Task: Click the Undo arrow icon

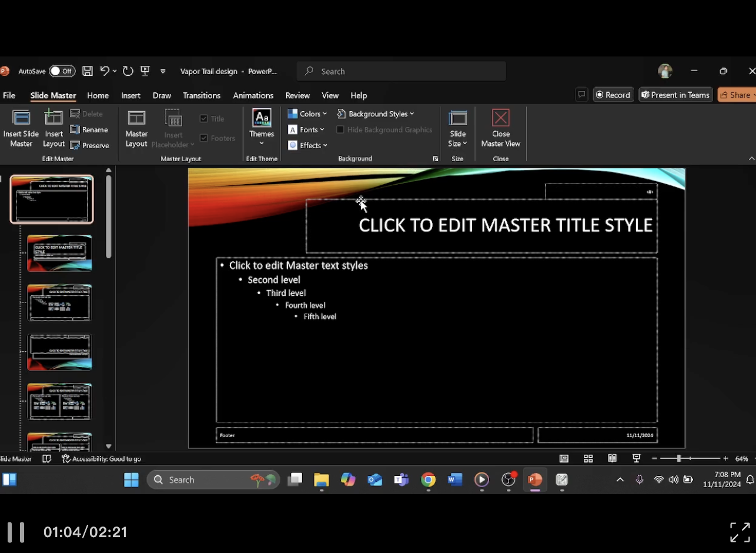Action: [105, 71]
